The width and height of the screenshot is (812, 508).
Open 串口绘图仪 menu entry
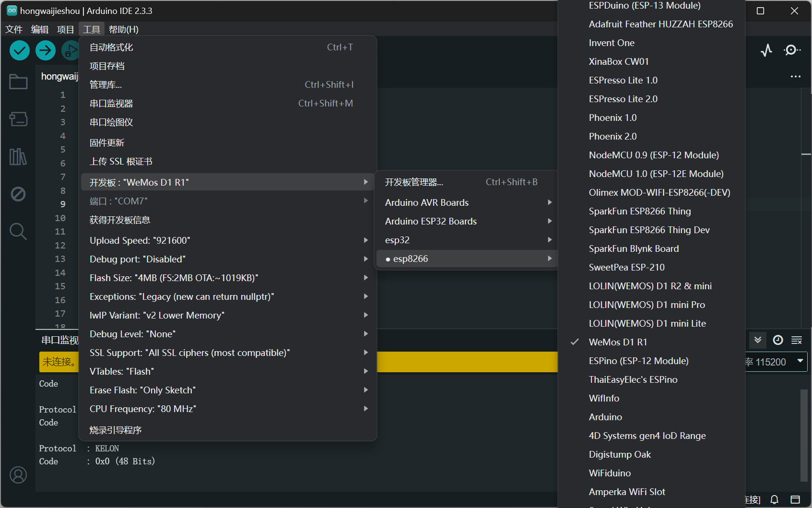coord(228,122)
